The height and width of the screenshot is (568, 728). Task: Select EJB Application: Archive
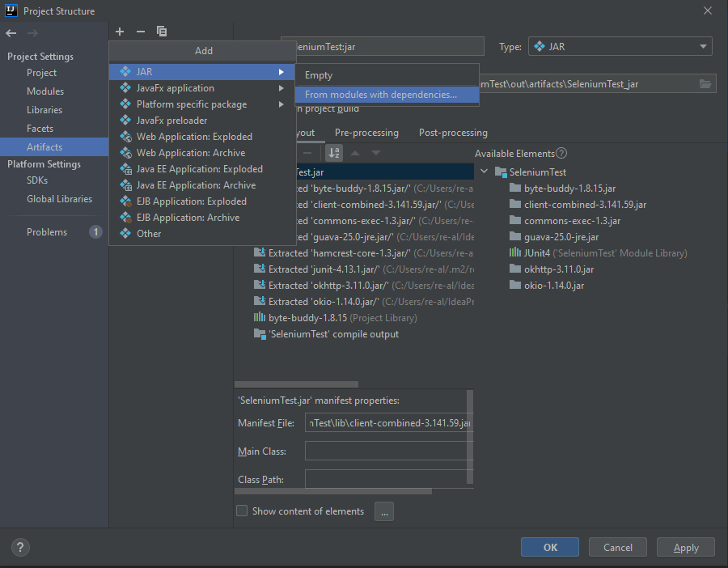(x=202, y=218)
